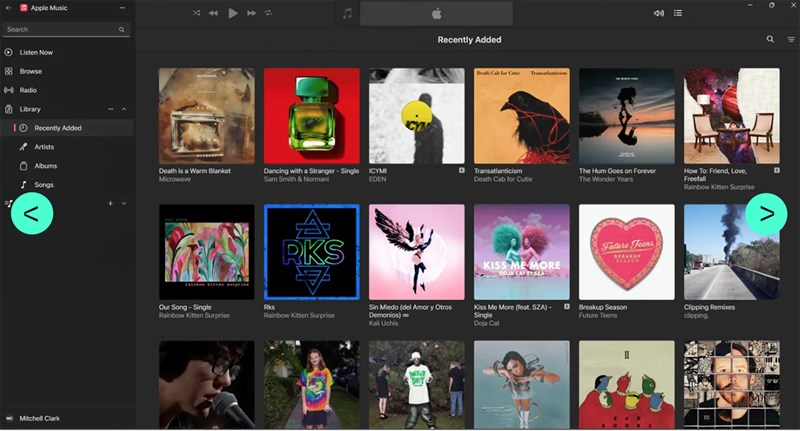Start playback with the play button
Screen dimensions: 800x431
pos(233,13)
